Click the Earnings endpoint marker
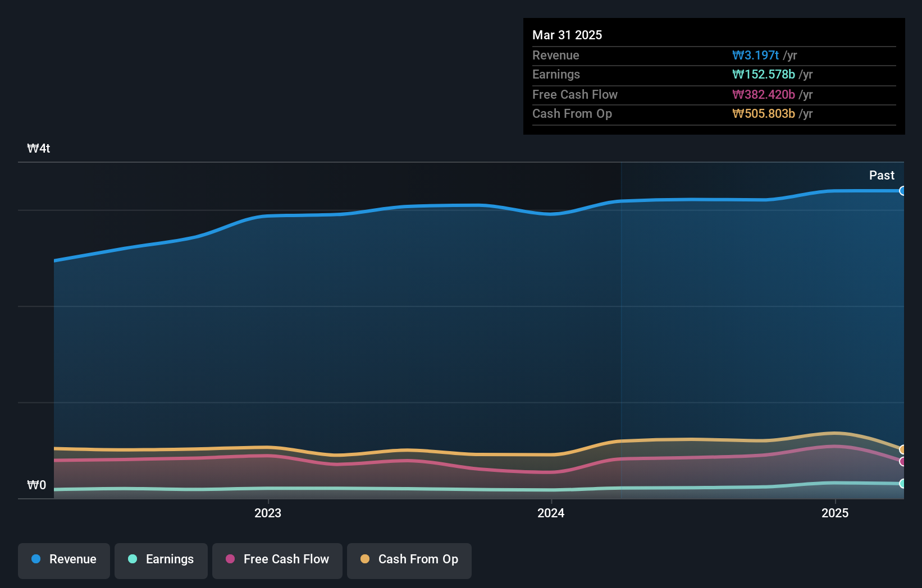The height and width of the screenshot is (588, 922). [902, 484]
